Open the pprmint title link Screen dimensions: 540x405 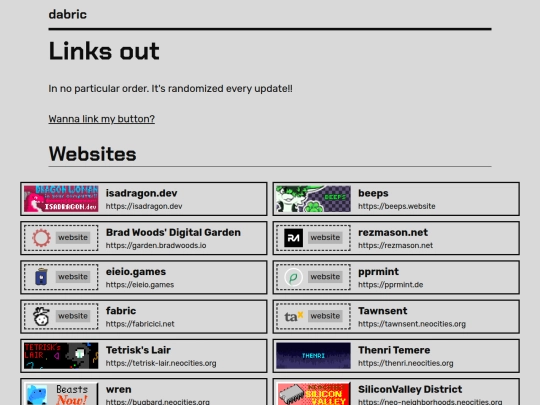[x=378, y=272]
